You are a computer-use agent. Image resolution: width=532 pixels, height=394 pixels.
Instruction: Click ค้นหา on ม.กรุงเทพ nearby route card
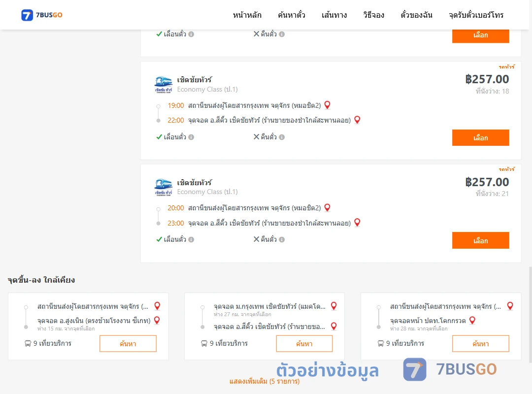[304, 344]
